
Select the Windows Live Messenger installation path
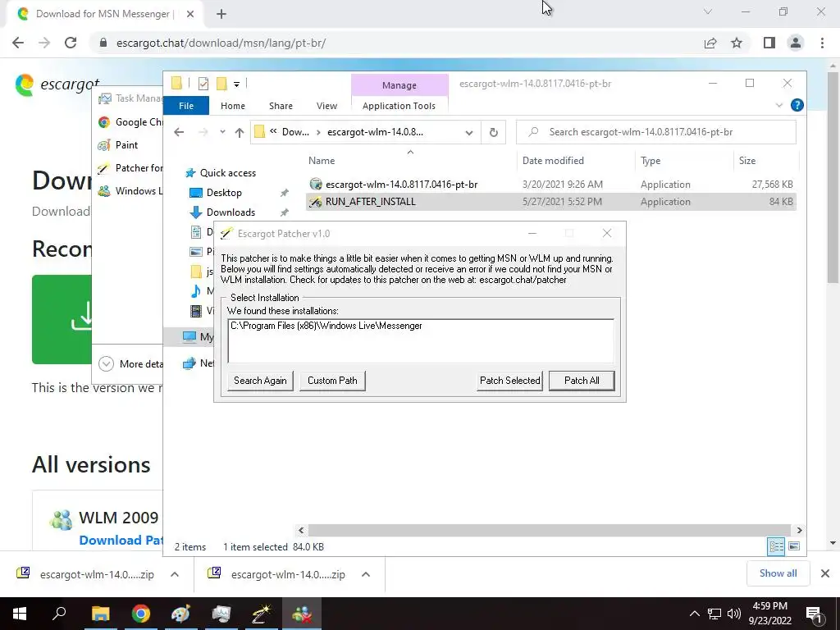[326, 326]
